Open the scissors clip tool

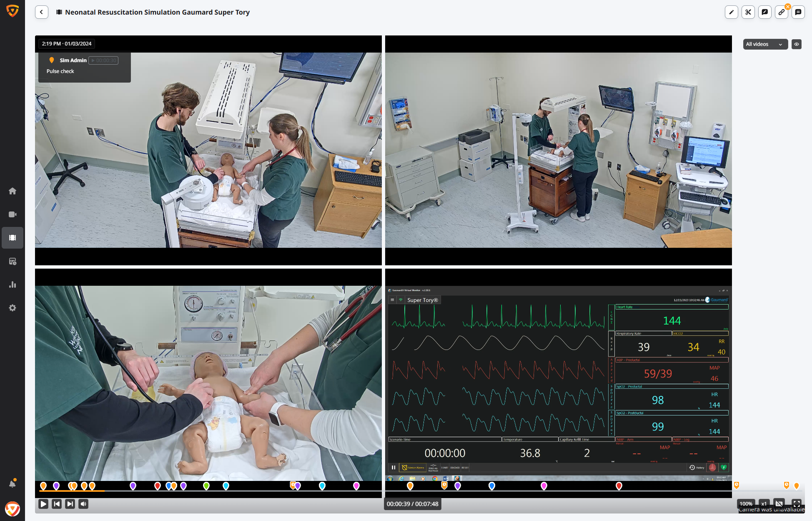748,12
